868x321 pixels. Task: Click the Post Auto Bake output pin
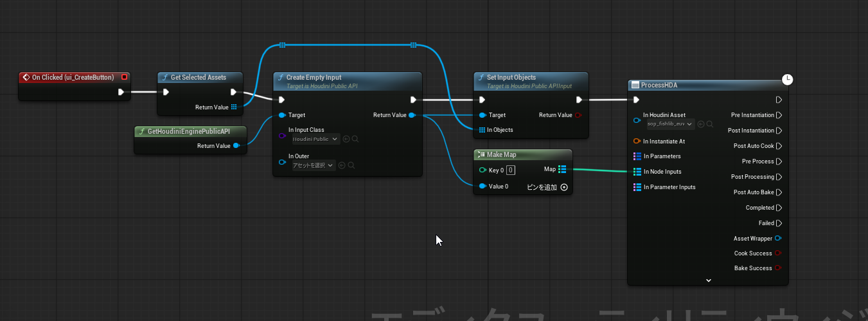click(779, 192)
